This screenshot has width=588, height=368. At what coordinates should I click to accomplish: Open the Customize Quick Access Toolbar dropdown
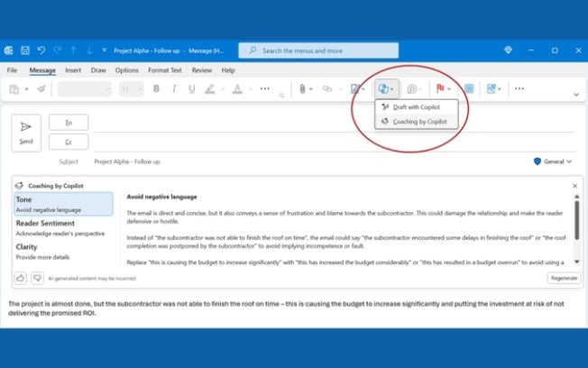coord(105,51)
